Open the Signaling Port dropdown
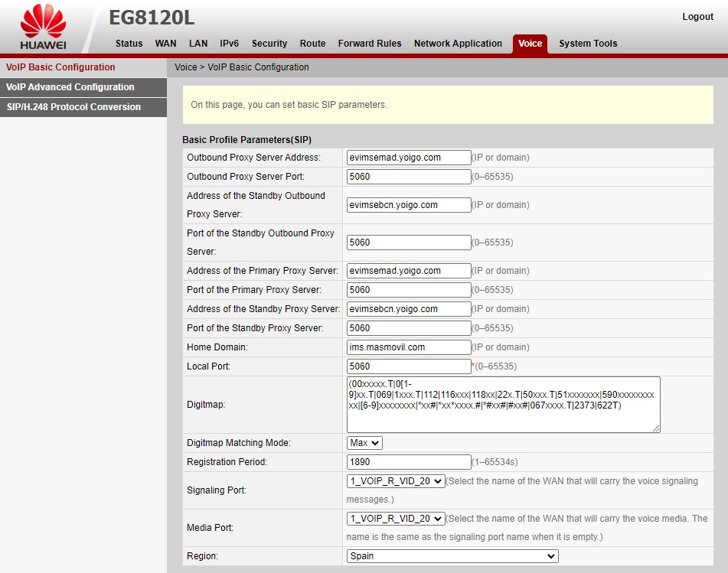Screen dimensions: 728x573 396,481
